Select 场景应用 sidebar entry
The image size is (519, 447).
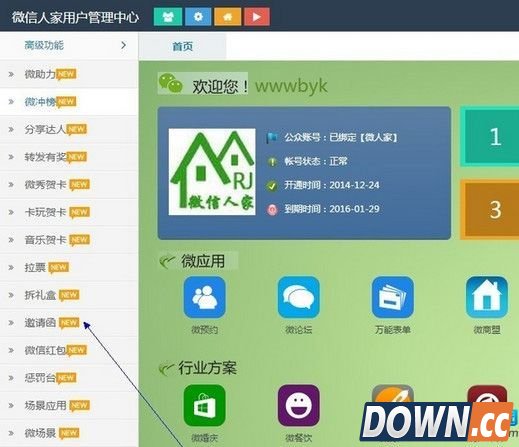pyautogui.click(x=69, y=406)
